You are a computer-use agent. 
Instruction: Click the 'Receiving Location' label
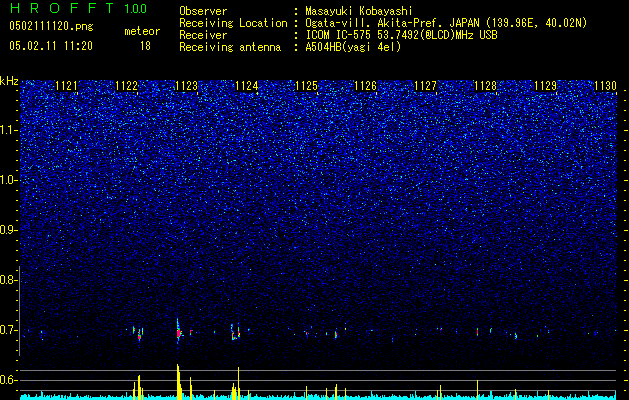233,23
